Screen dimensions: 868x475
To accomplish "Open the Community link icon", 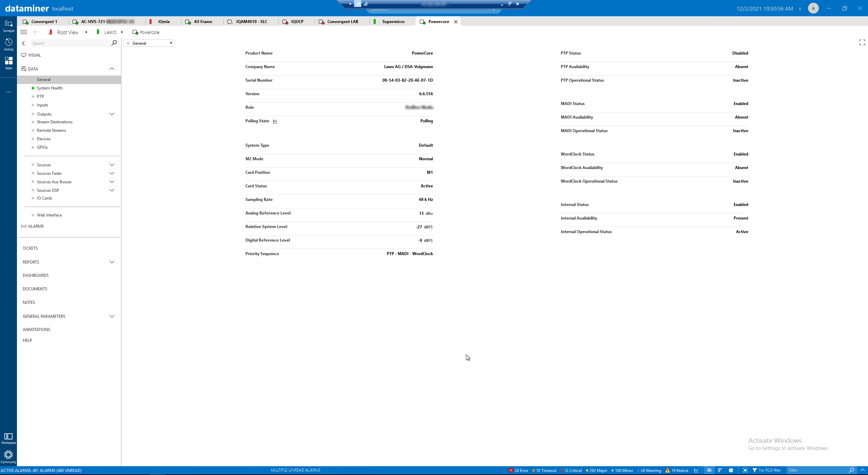I will [x=8, y=457].
